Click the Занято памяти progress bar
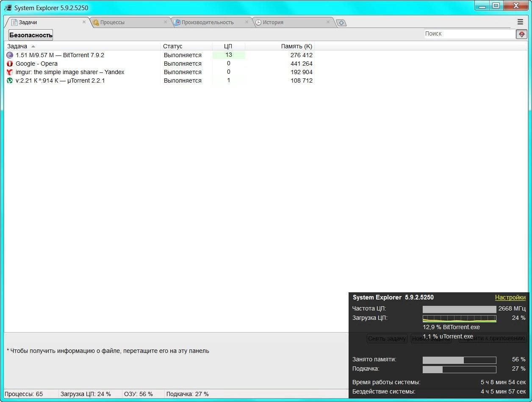Screen dimensions: 532x402 pyautogui.click(x=459, y=360)
